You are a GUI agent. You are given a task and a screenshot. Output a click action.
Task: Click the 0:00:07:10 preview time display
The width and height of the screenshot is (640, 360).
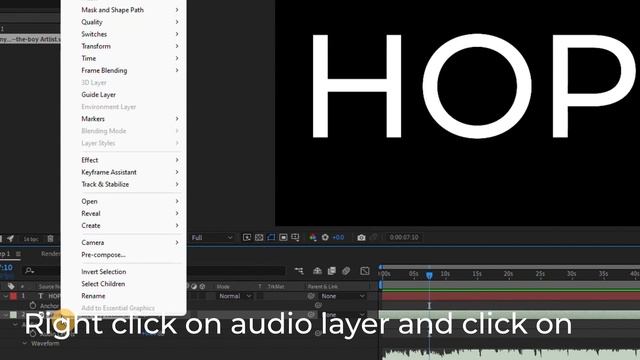404,237
